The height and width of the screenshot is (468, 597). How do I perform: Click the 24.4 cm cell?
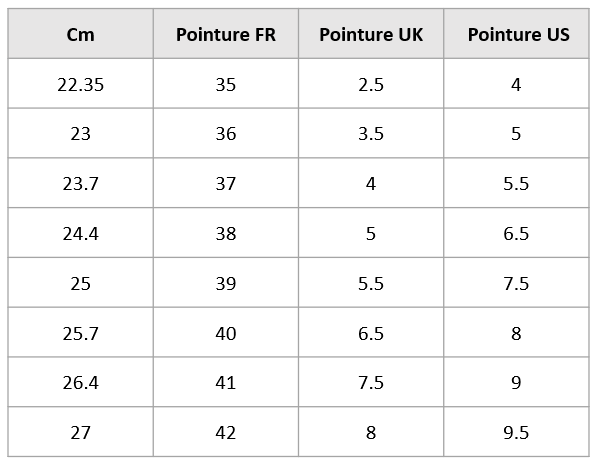click(80, 233)
